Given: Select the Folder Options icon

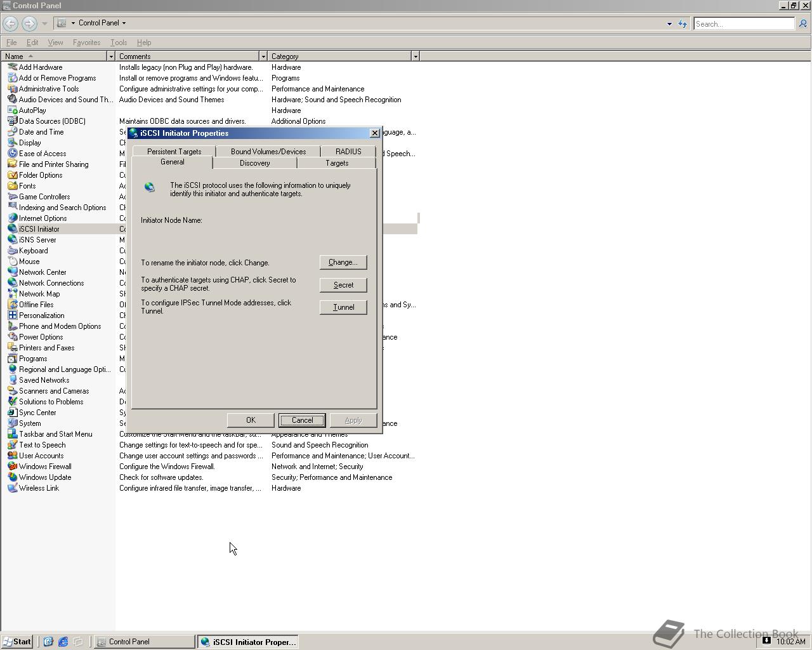Looking at the screenshot, I should [x=12, y=175].
